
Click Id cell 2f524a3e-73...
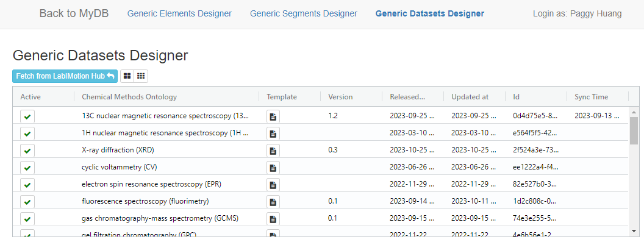(x=536, y=150)
